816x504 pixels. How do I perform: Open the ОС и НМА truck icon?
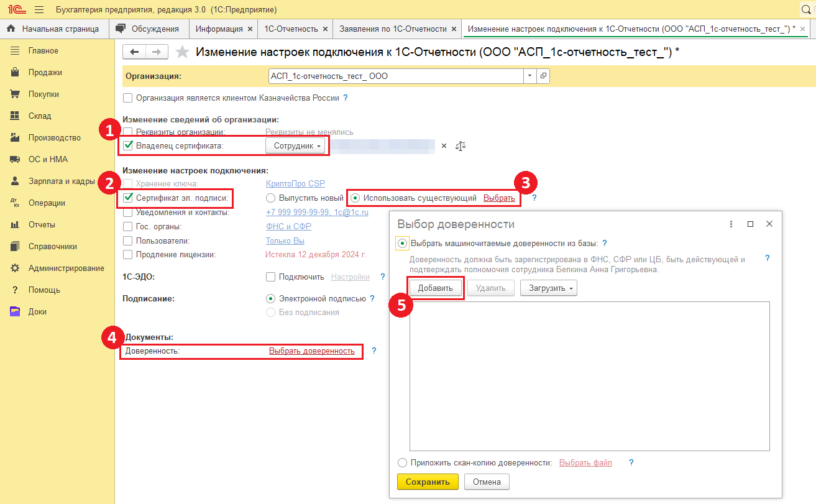pyautogui.click(x=16, y=159)
